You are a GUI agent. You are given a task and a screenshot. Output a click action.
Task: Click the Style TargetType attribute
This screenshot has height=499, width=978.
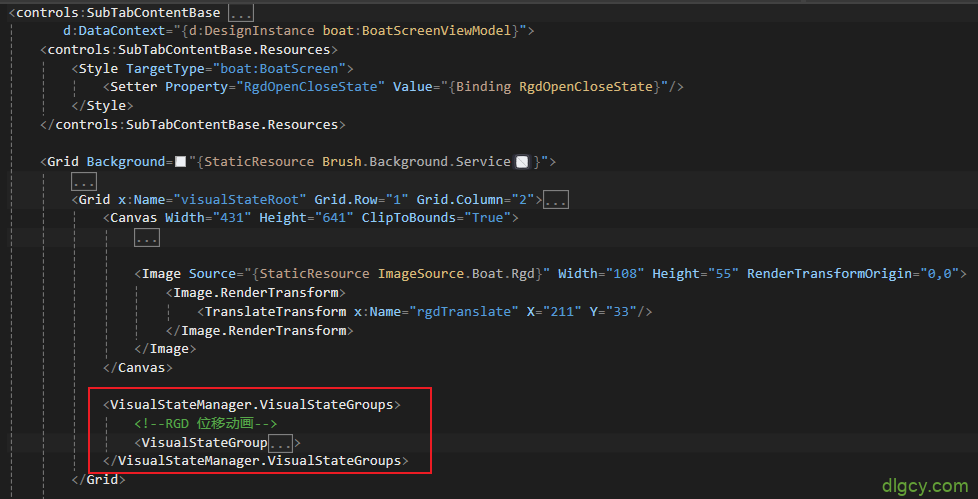click(x=165, y=68)
